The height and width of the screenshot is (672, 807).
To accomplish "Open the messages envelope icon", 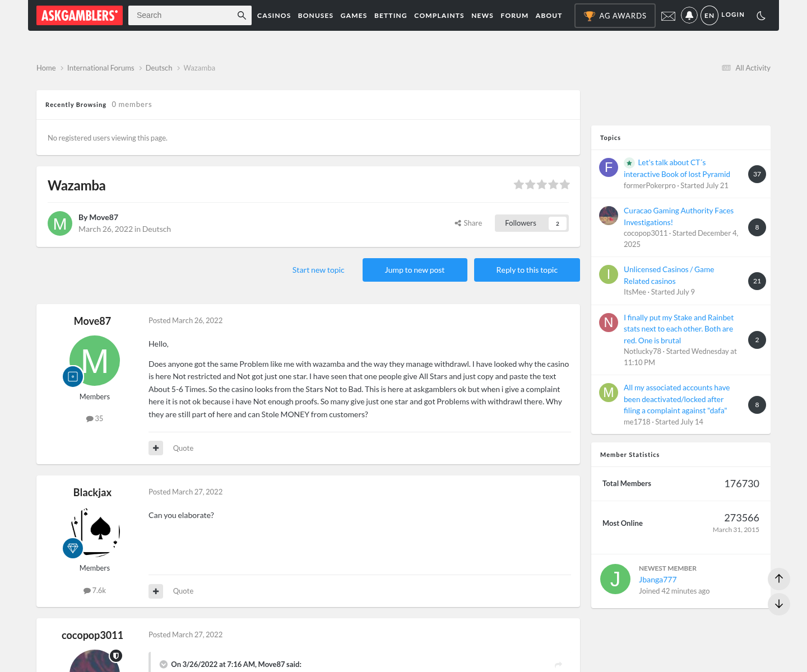I will click(668, 16).
